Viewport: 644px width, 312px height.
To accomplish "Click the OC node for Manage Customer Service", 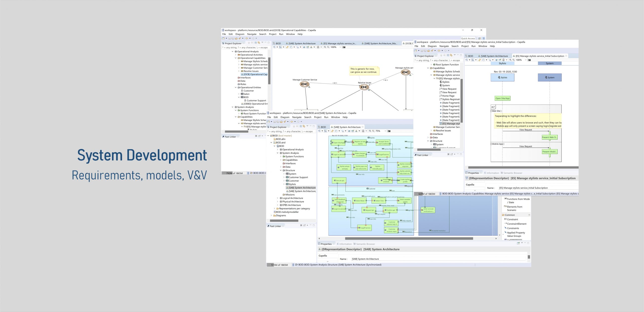I will tap(305, 84).
